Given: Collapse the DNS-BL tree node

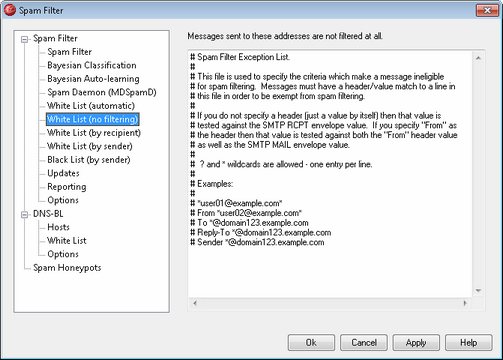Looking at the screenshot, I should point(24,215).
